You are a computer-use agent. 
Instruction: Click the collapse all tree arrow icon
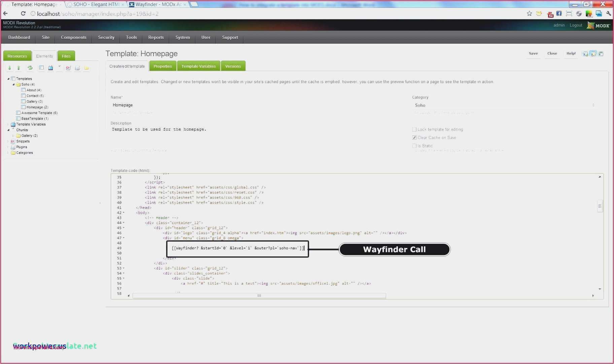(x=19, y=68)
